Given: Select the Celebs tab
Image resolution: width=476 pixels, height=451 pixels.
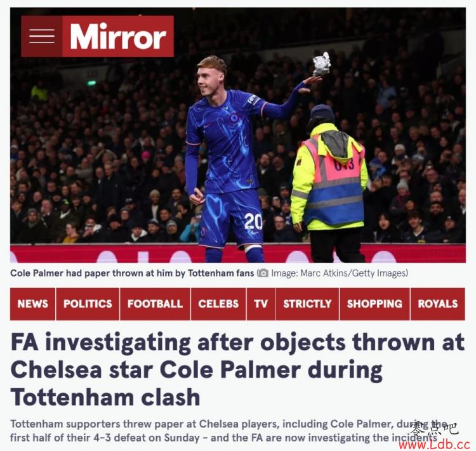Looking at the screenshot, I should [x=218, y=304].
